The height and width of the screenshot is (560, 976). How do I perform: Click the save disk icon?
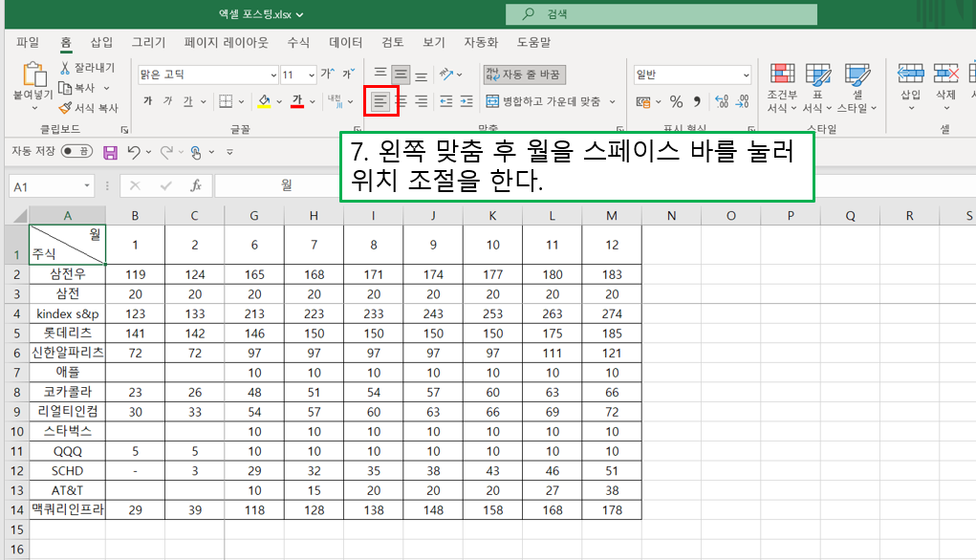point(110,153)
